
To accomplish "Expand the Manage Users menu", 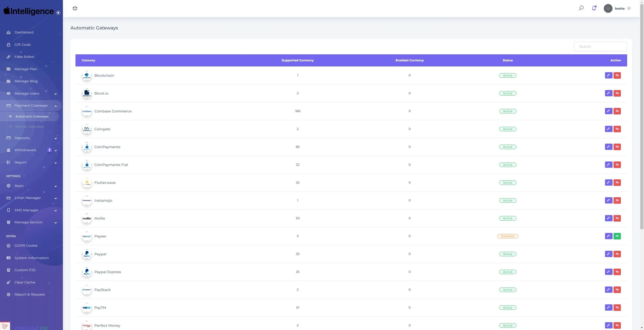I will (x=31, y=94).
